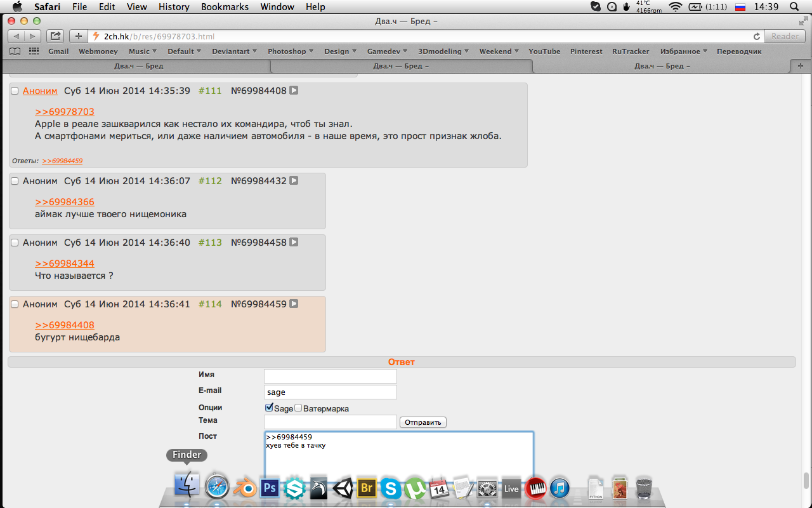Launch Ableton Live from the Dock
The image size is (812, 508).
(x=511, y=488)
